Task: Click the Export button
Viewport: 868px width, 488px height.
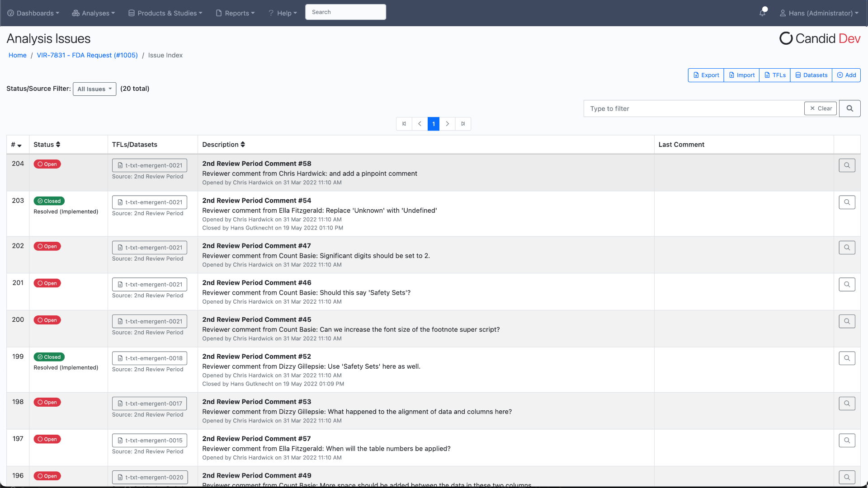Action: [706, 75]
